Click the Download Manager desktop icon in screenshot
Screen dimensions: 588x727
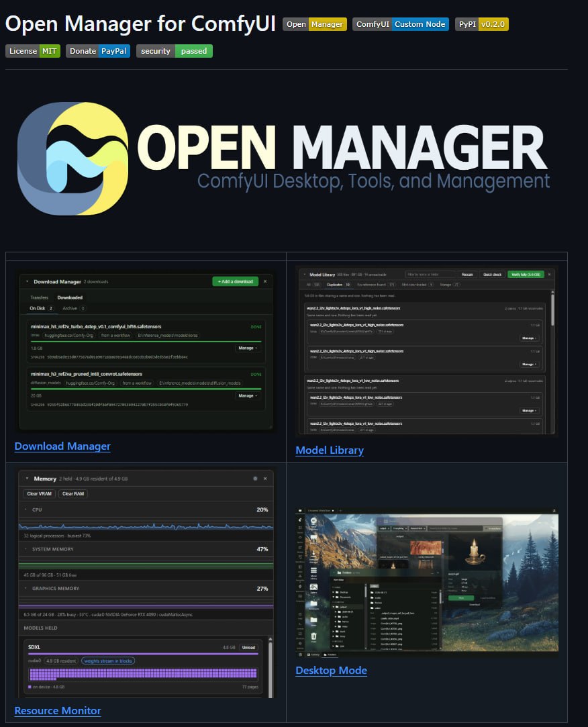(314, 556)
